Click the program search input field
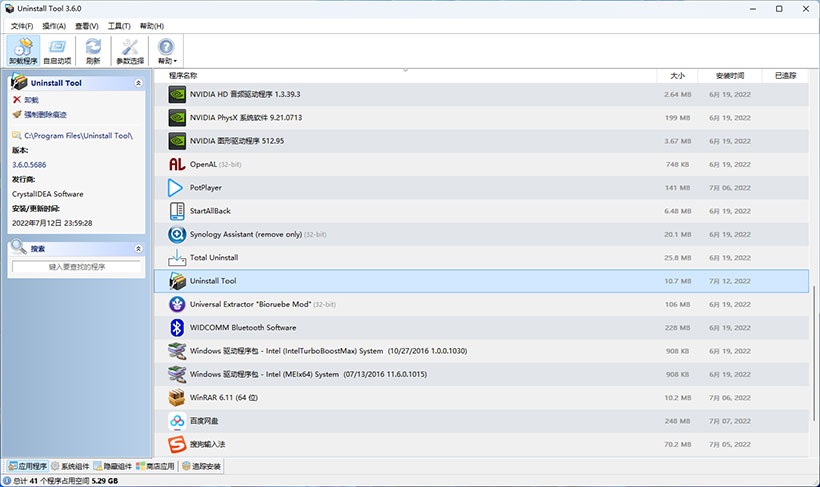This screenshot has height=487, width=820. 77,267
